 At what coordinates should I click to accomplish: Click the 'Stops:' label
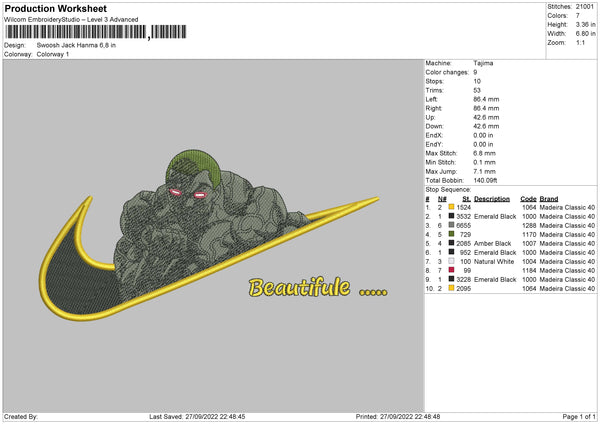[435, 81]
